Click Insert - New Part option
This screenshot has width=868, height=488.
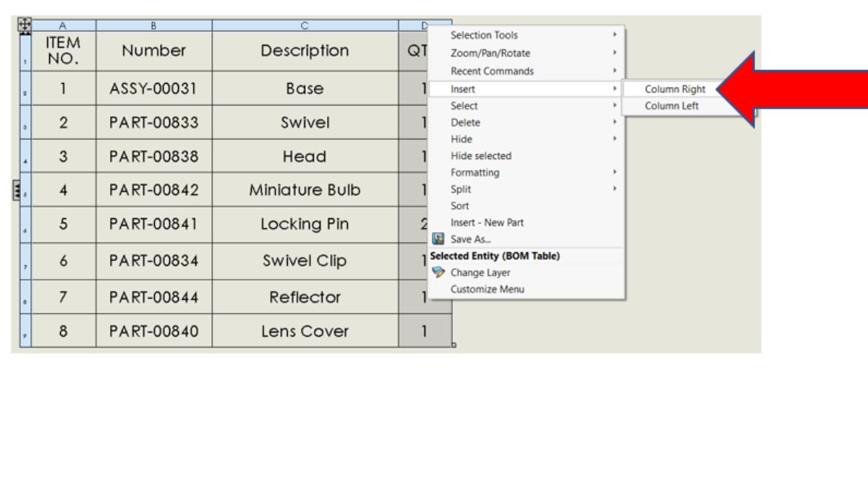pyautogui.click(x=487, y=223)
